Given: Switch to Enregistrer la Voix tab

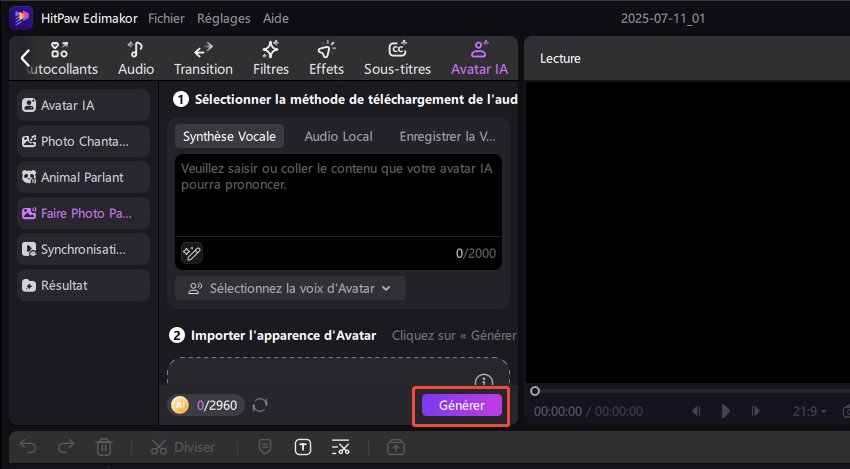Looking at the screenshot, I should click(447, 136).
